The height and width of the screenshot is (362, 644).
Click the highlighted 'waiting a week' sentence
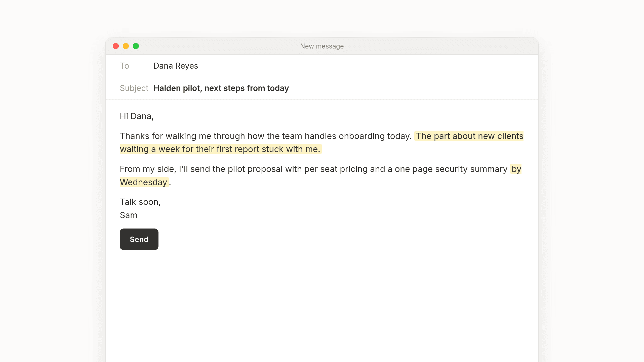(220, 149)
